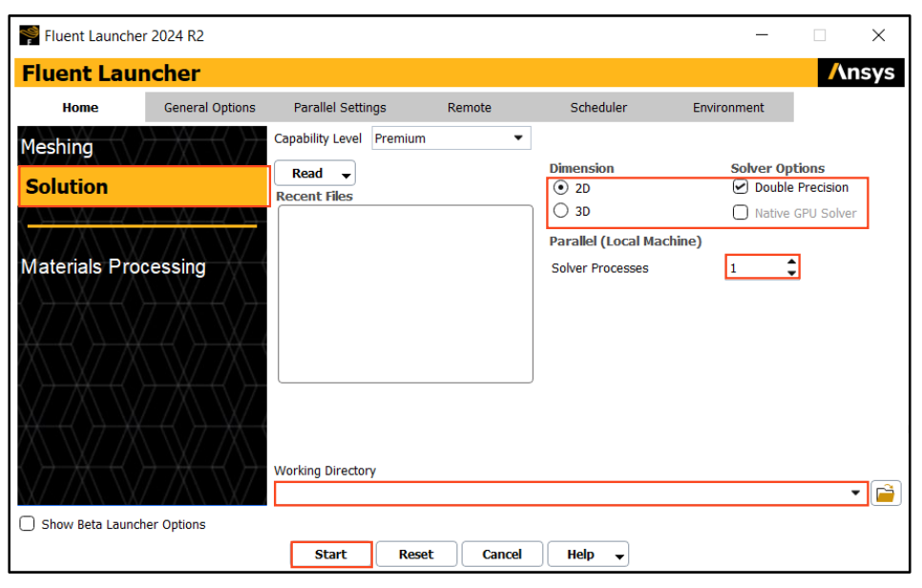Open the Remote tab
Screen dimensions: 922x588
[x=470, y=108]
